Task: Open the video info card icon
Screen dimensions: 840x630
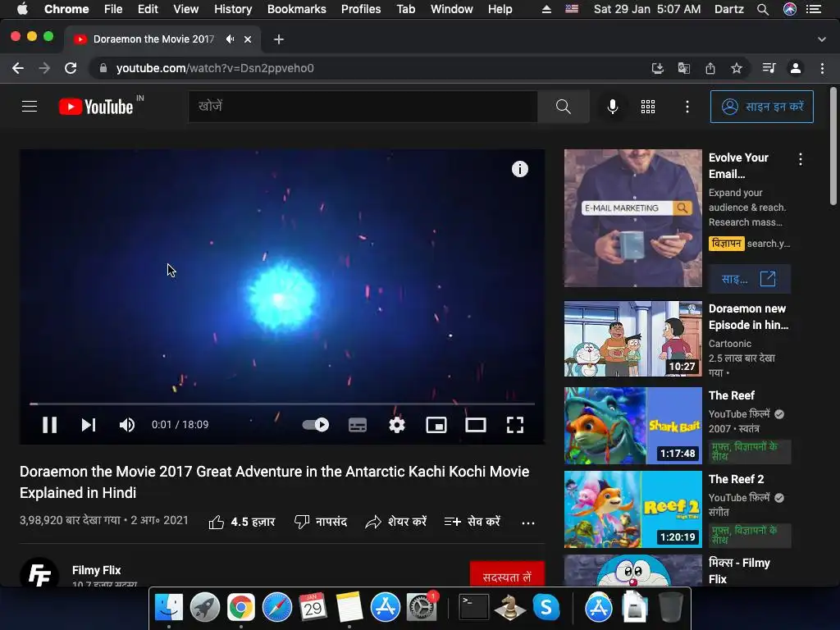Action: pos(519,169)
